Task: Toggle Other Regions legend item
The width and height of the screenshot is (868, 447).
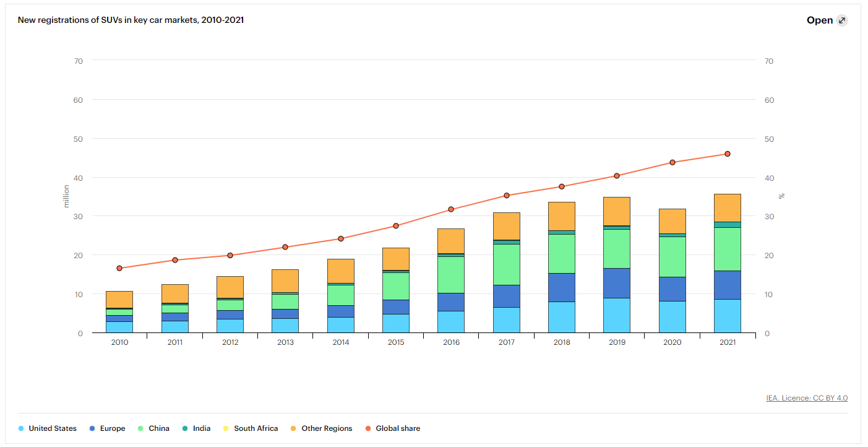Action: click(321, 428)
